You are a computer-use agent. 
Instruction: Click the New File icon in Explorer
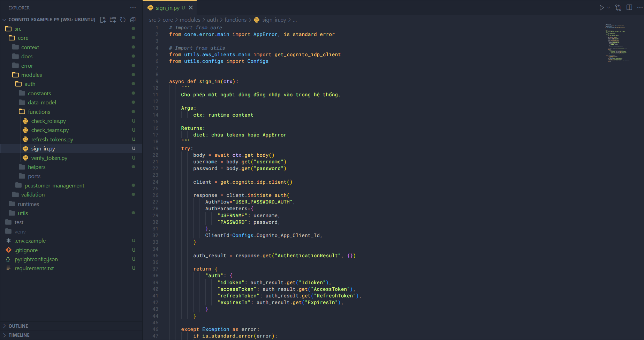[x=103, y=20]
